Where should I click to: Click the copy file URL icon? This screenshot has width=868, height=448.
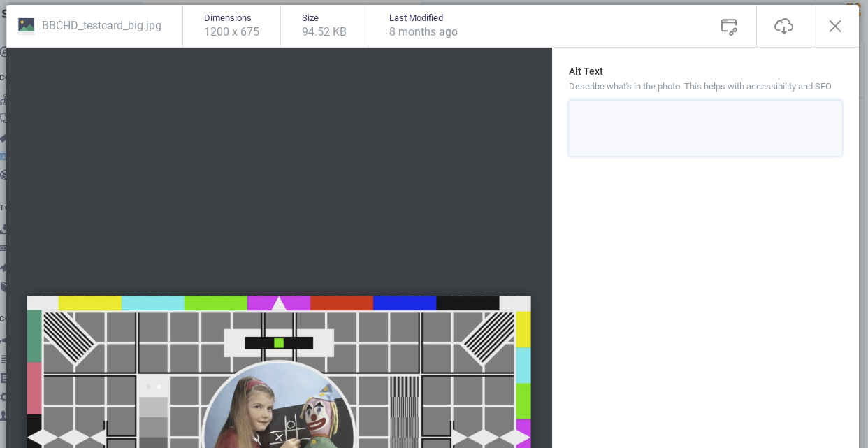click(x=729, y=27)
